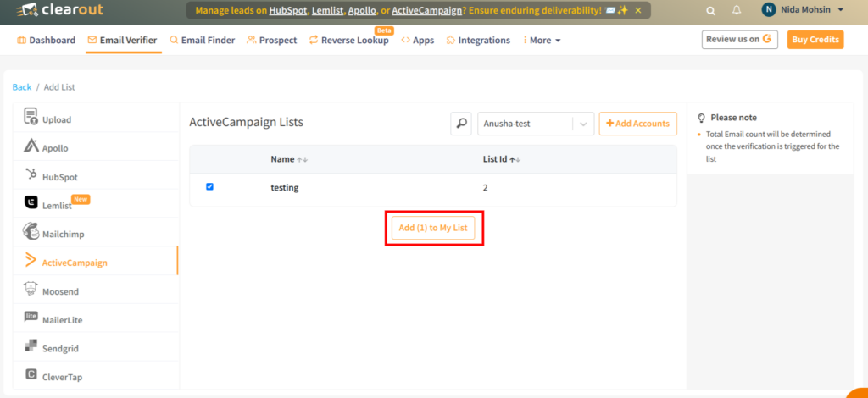The width and height of the screenshot is (868, 398).
Task: Follow the Back breadcrumb link
Action: click(22, 87)
